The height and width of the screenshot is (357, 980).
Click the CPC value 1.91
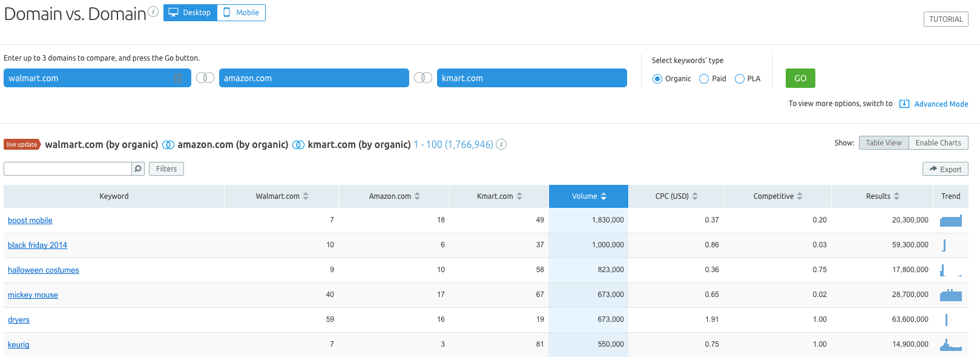pos(712,319)
